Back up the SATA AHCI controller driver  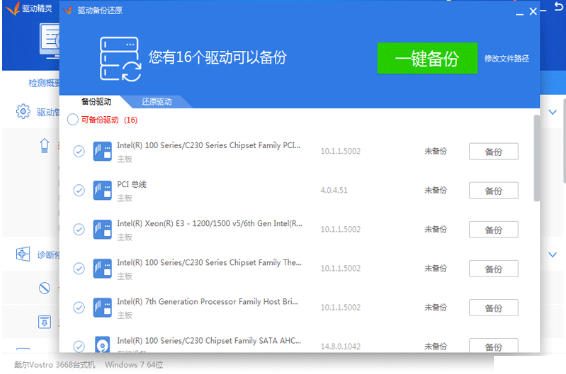493,346
